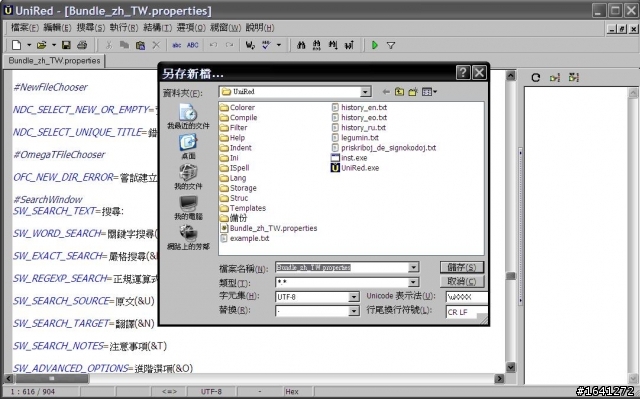Click the Back arrow in save dialog
This screenshot has height=399, width=640.
click(x=386, y=92)
